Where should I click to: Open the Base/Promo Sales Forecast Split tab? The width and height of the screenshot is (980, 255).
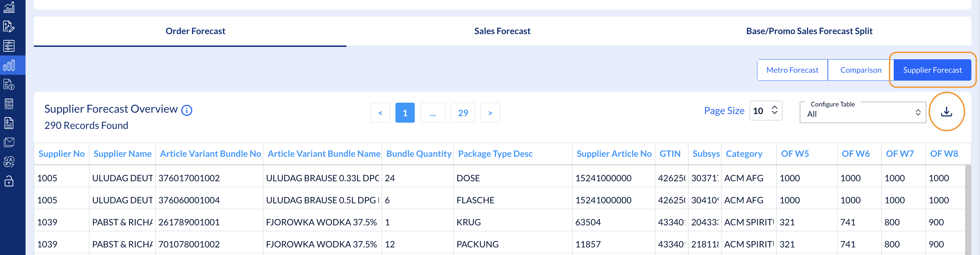coord(809,31)
